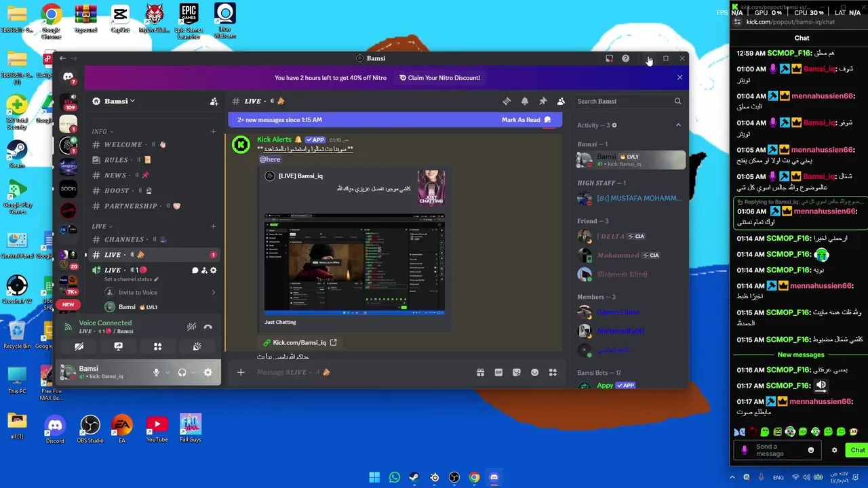Open Discord help question mark icon

(x=625, y=58)
